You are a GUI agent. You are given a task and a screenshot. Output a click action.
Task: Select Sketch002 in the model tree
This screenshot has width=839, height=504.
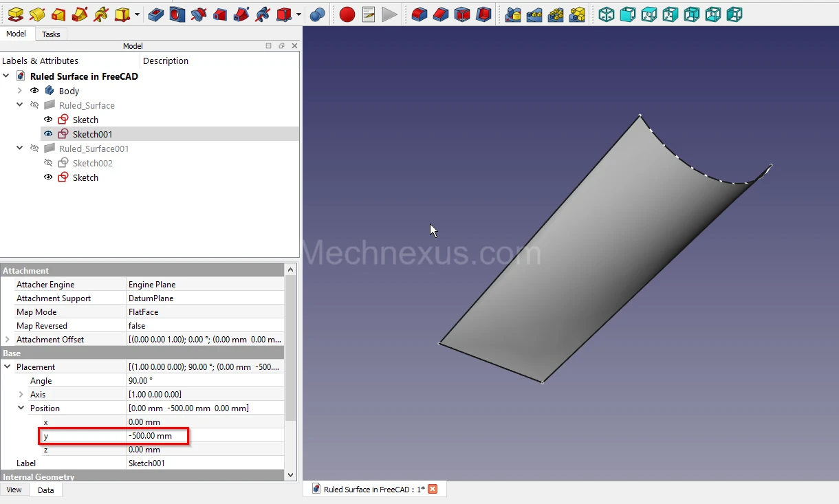(x=92, y=163)
